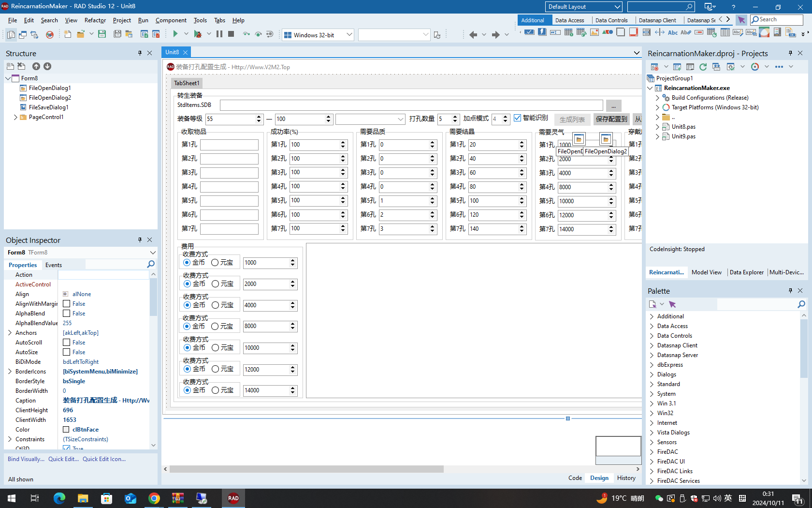Click the 生成列表 button
Image resolution: width=812 pixels, height=508 pixels.
(572, 119)
